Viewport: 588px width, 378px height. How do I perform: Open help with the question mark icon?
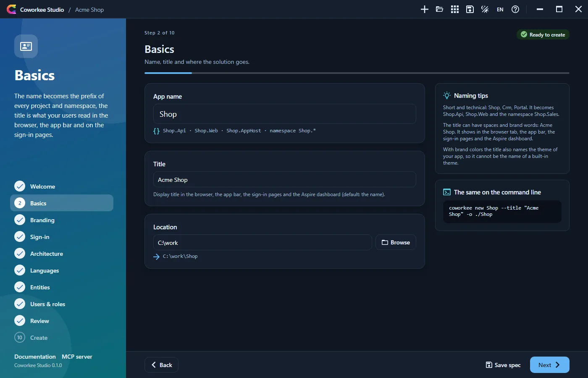(x=515, y=9)
